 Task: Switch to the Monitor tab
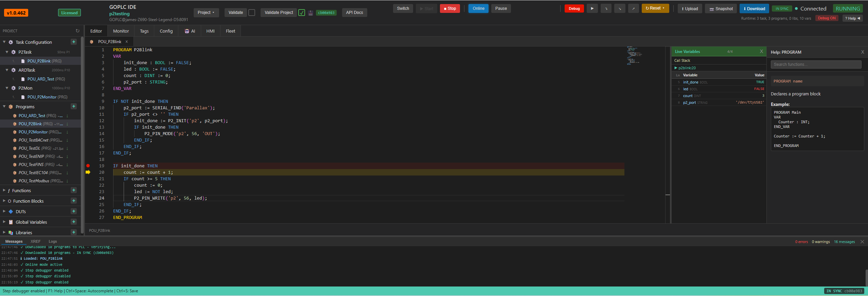click(x=121, y=31)
